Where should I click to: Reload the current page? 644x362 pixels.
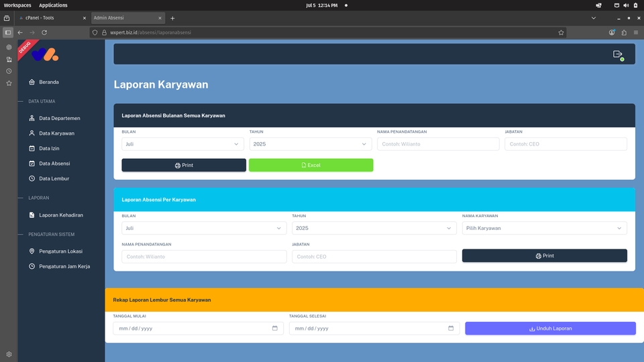(x=44, y=32)
